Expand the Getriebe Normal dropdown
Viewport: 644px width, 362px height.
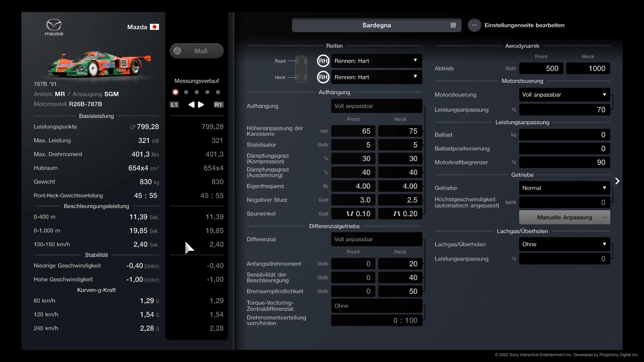pos(564,188)
